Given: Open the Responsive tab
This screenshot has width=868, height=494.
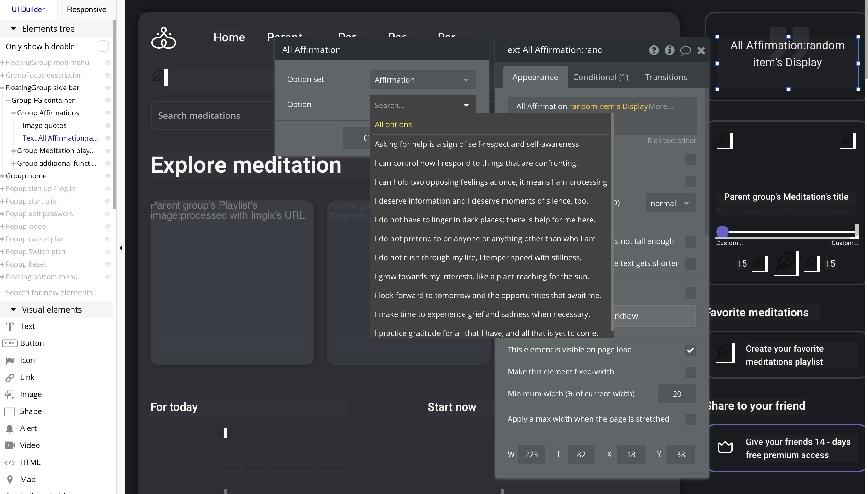Looking at the screenshot, I should click(87, 9).
